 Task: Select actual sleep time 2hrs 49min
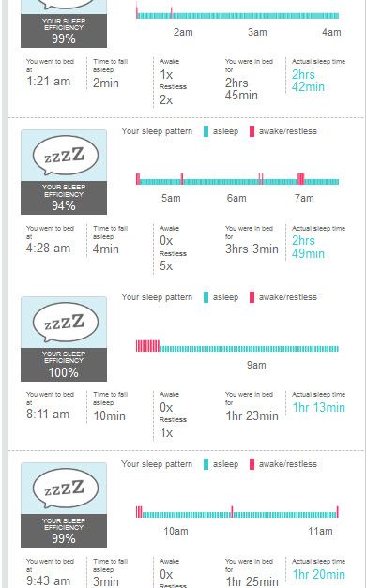308,247
